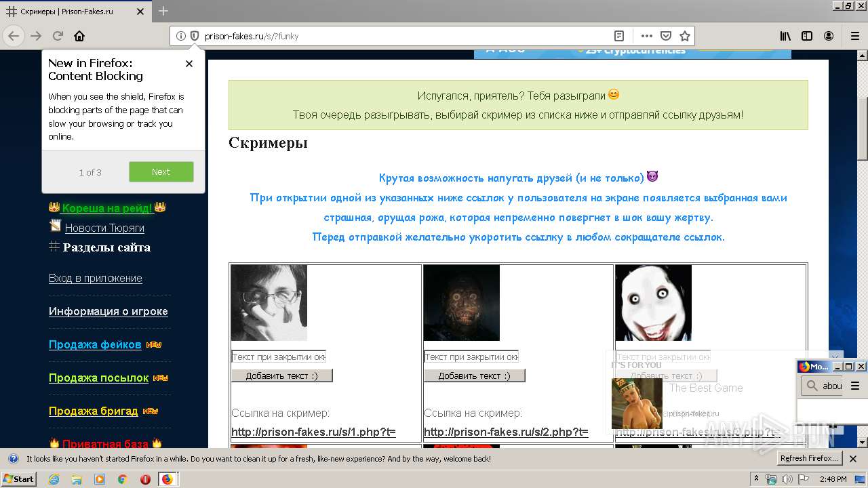Click Разделы сайта heading

(x=106, y=247)
